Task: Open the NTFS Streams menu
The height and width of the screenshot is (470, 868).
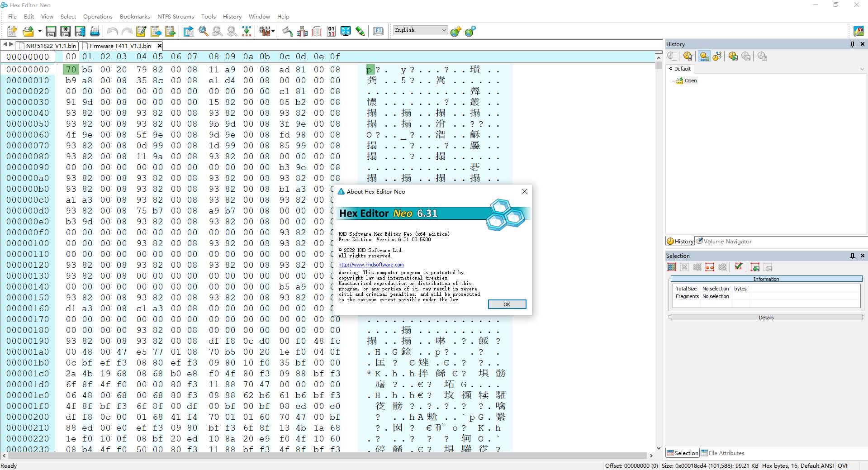Action: click(175, 16)
